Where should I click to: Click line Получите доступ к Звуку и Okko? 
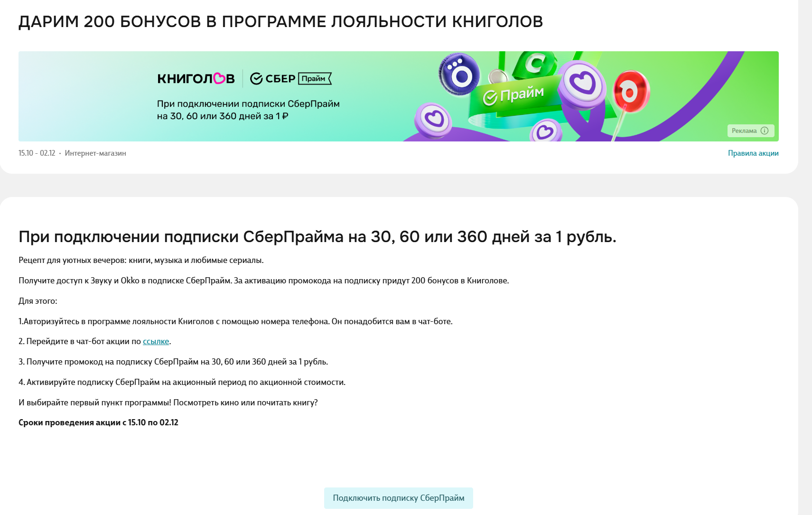click(263, 281)
